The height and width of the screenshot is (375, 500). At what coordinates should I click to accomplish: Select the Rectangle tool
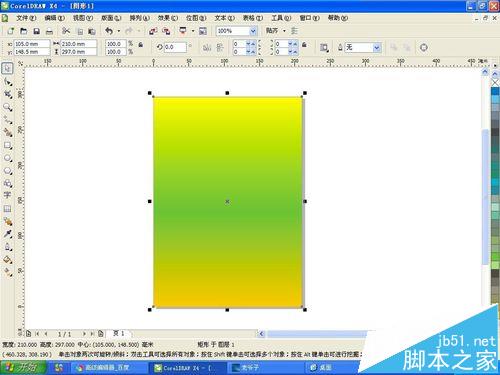[8, 145]
